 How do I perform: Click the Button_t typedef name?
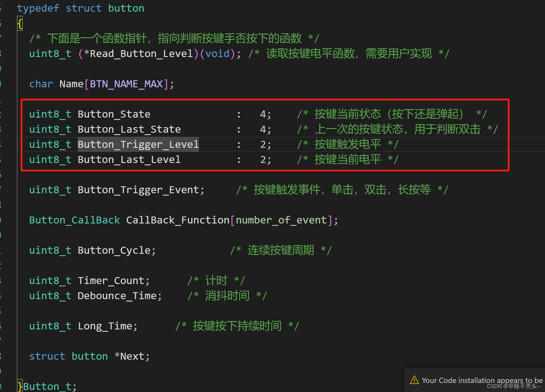click(47, 386)
